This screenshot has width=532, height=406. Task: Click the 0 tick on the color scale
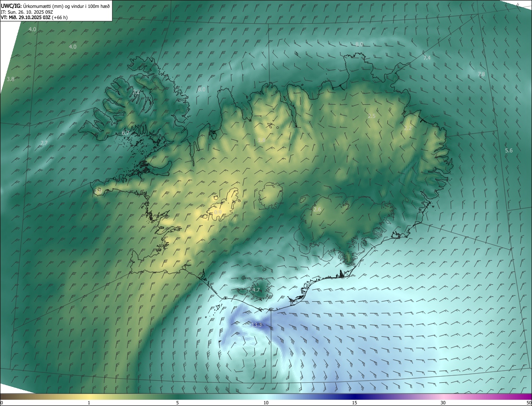[2, 403]
